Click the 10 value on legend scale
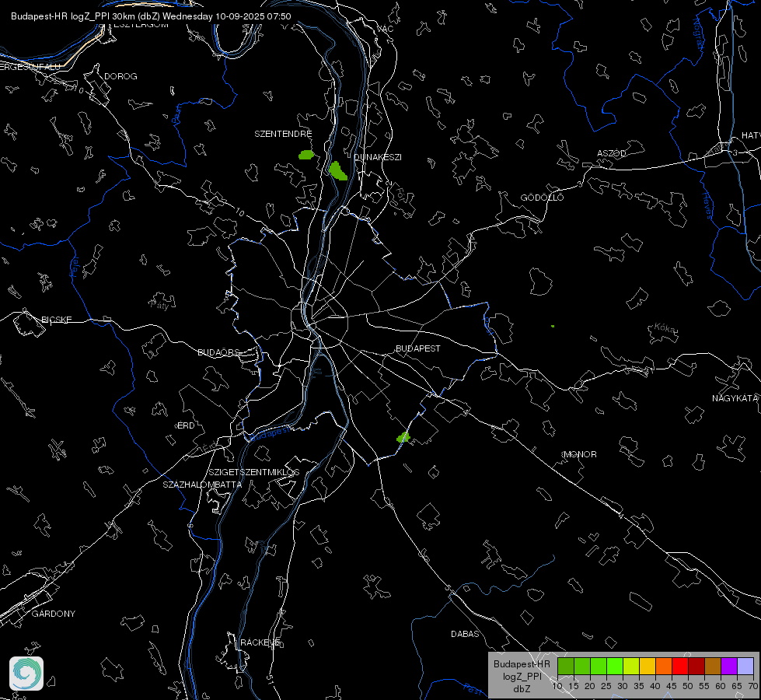The image size is (761, 700). click(x=557, y=686)
